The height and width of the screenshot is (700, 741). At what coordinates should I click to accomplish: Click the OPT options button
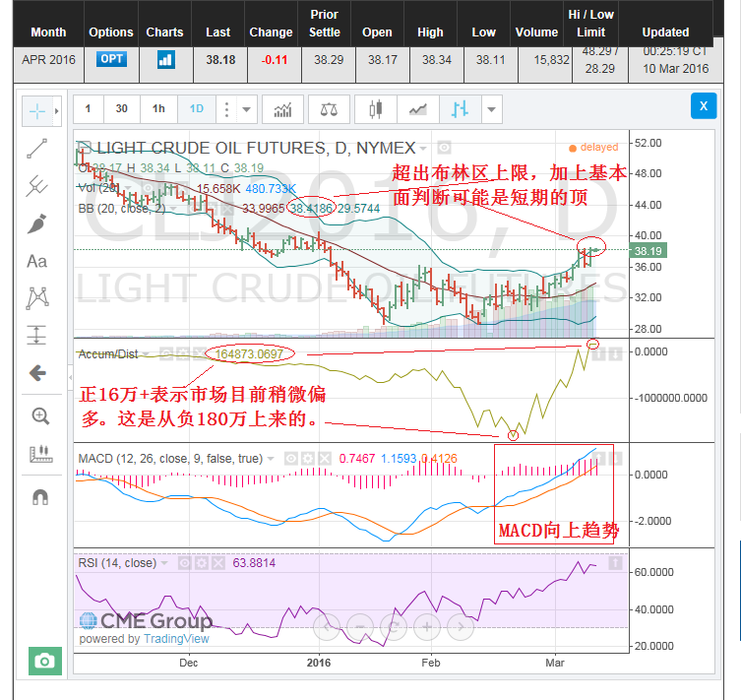coord(111,59)
